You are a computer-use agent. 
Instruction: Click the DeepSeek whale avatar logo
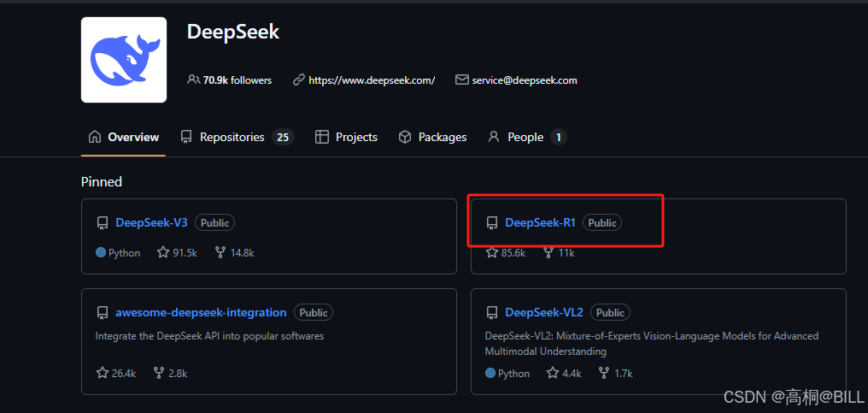click(x=124, y=60)
